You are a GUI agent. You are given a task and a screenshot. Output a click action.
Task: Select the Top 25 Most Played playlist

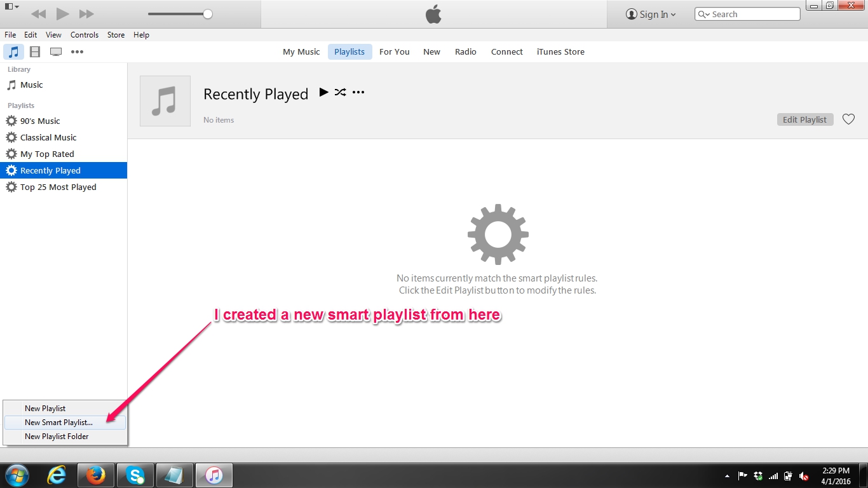pos(64,187)
